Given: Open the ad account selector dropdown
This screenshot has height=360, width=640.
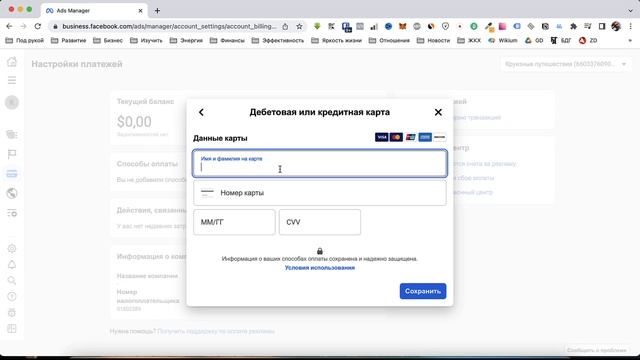Looking at the screenshot, I should click(565, 64).
